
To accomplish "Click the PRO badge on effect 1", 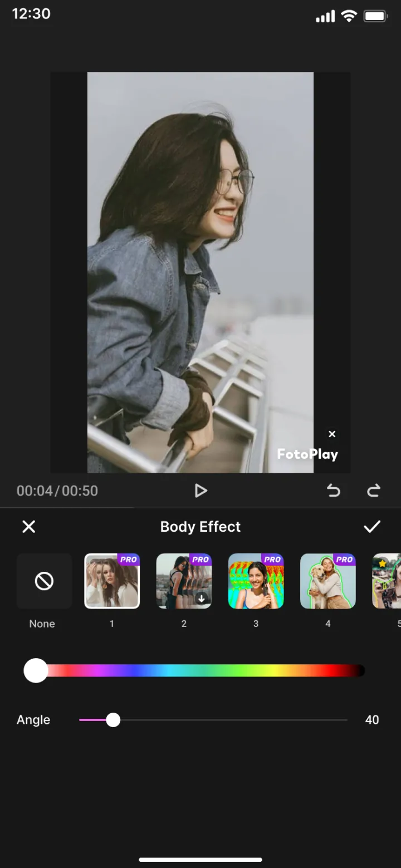I will pyautogui.click(x=128, y=560).
